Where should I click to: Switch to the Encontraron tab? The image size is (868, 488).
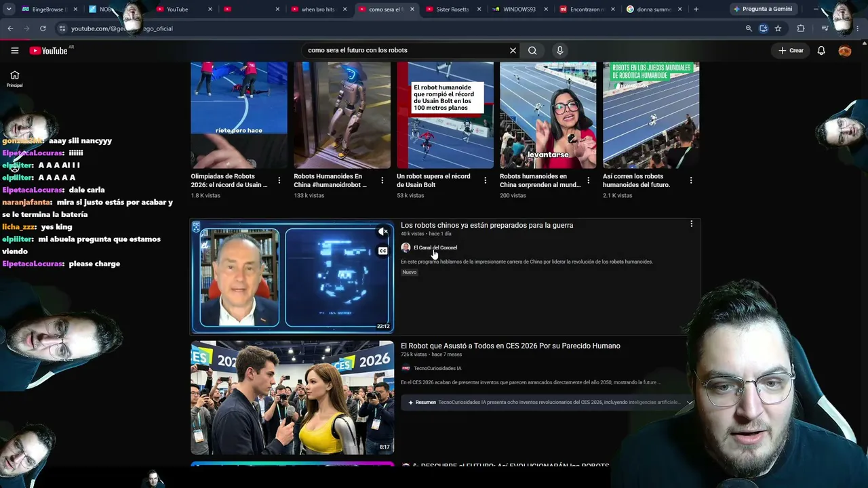tap(588, 9)
